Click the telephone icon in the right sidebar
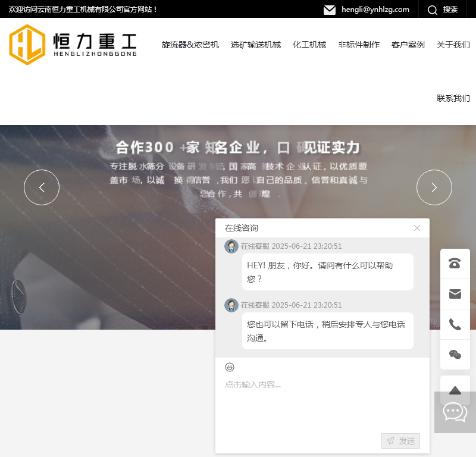This screenshot has width=476, height=457. coord(455,263)
